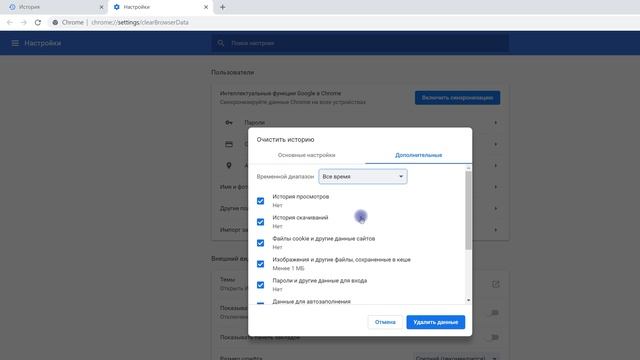The image size is (640, 360).
Task: Click the clock favicon on История tab
Action: point(12,7)
